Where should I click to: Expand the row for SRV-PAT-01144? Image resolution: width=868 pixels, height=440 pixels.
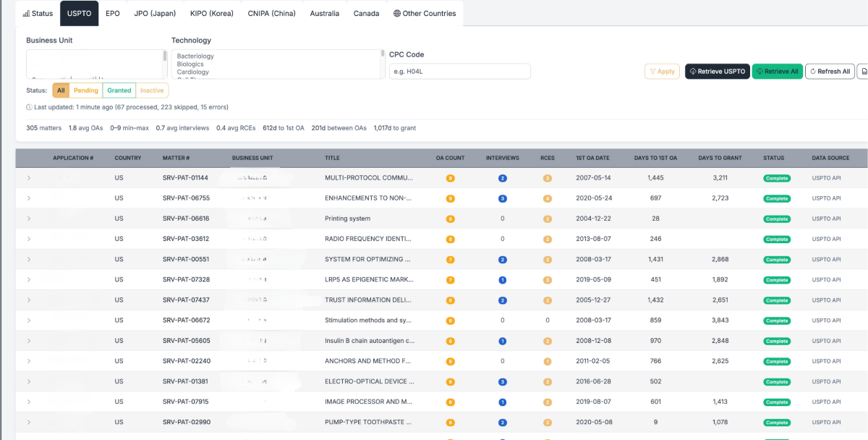click(x=29, y=178)
